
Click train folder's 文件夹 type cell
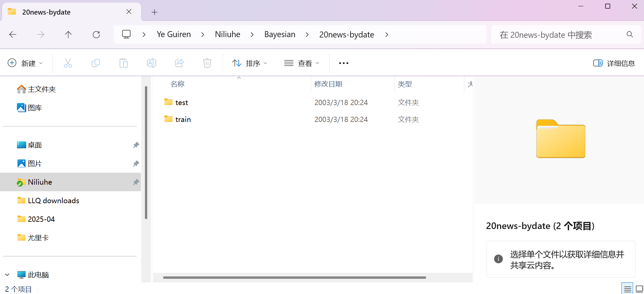(408, 119)
